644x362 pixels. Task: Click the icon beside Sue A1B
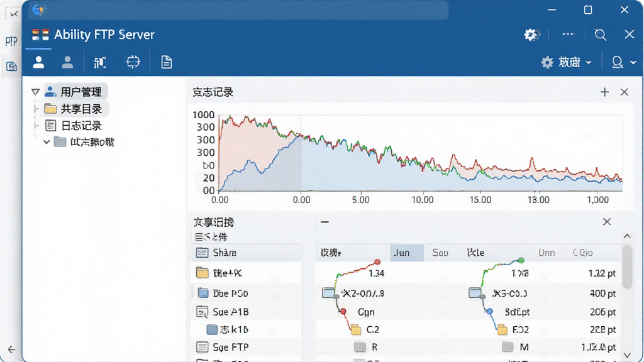point(202,312)
